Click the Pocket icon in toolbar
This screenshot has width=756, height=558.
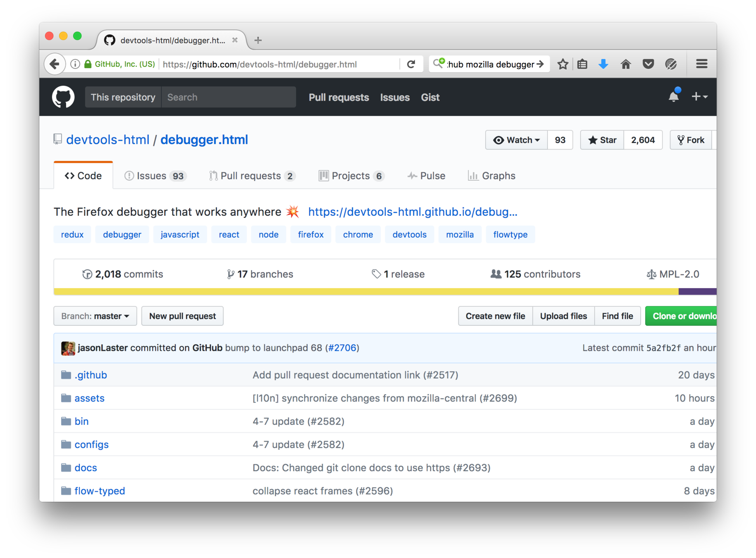point(648,64)
